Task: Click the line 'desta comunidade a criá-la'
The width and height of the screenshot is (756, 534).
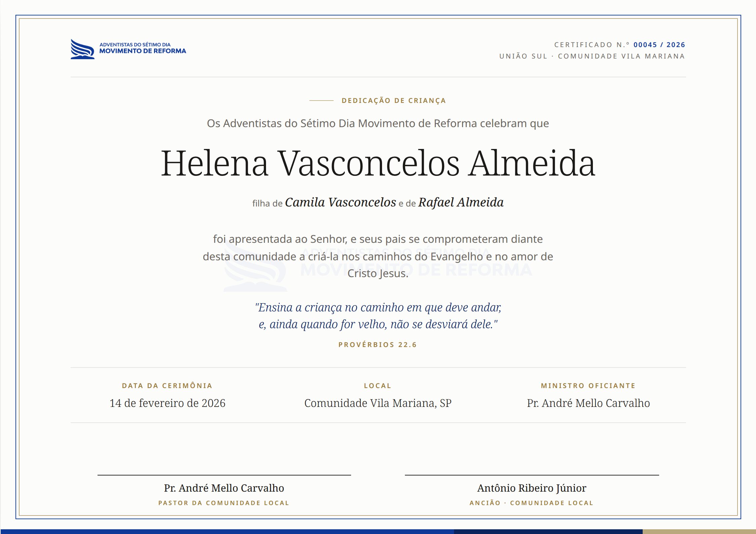Action: coord(378,257)
